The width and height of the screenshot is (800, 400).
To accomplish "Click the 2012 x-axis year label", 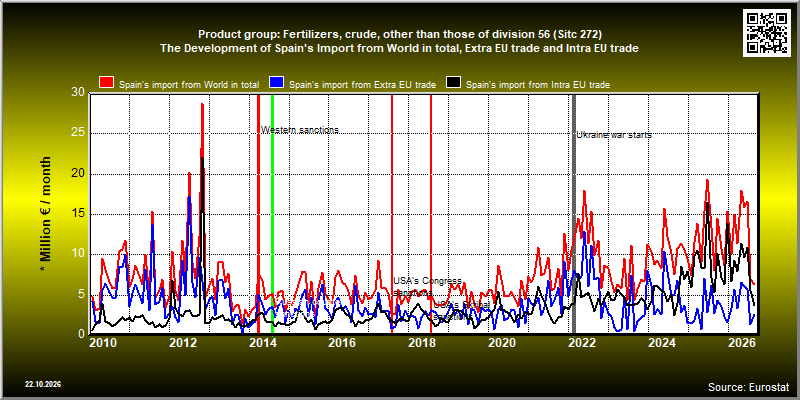I will click(x=182, y=342).
